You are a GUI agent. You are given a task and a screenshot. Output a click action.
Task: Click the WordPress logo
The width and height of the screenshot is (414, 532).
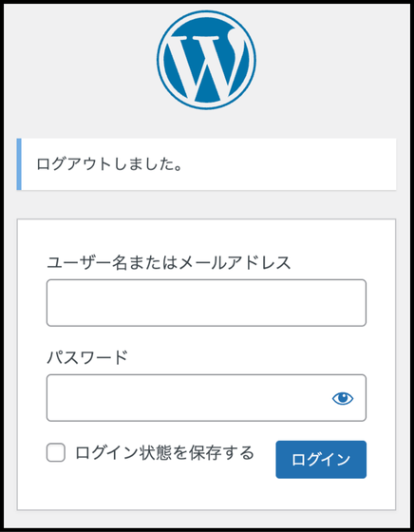[206, 60]
